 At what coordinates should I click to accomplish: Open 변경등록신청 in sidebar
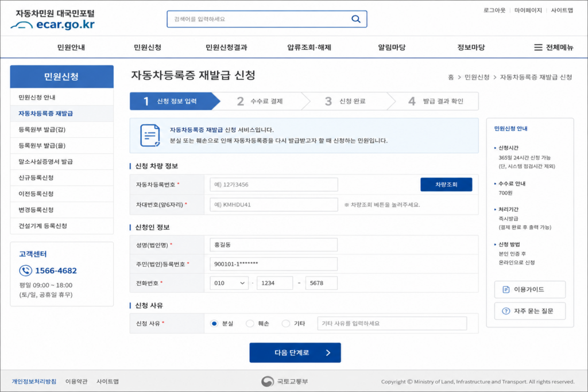62,210
